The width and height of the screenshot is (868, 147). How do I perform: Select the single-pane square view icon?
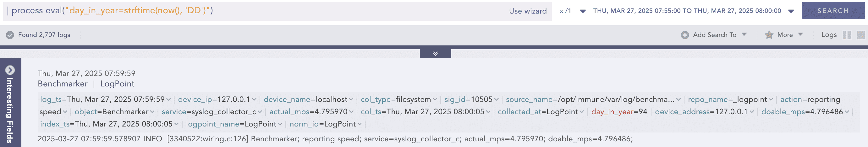(x=860, y=35)
